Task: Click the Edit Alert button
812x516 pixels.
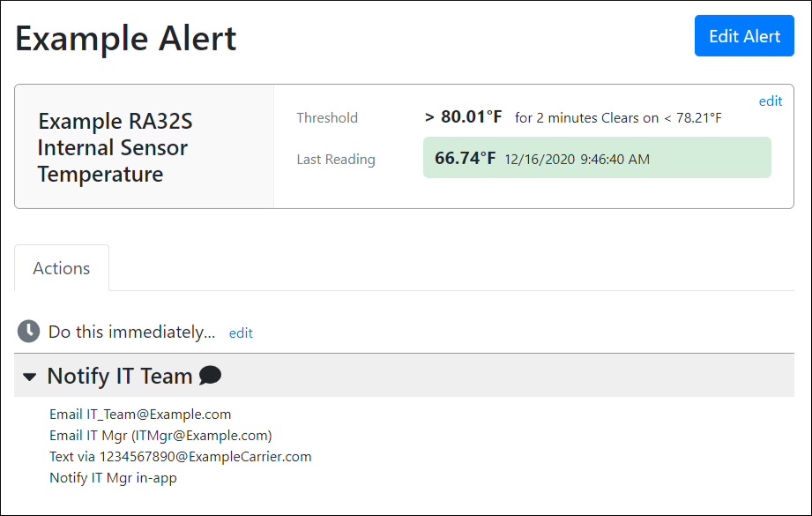Action: point(744,36)
